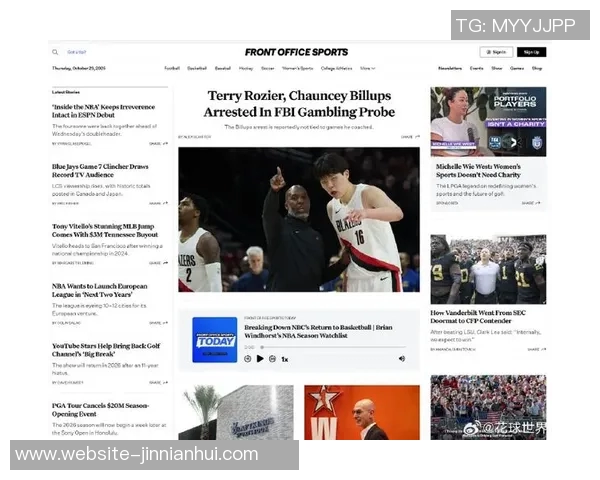Share the Tony Vitello buyout story

tap(158, 263)
